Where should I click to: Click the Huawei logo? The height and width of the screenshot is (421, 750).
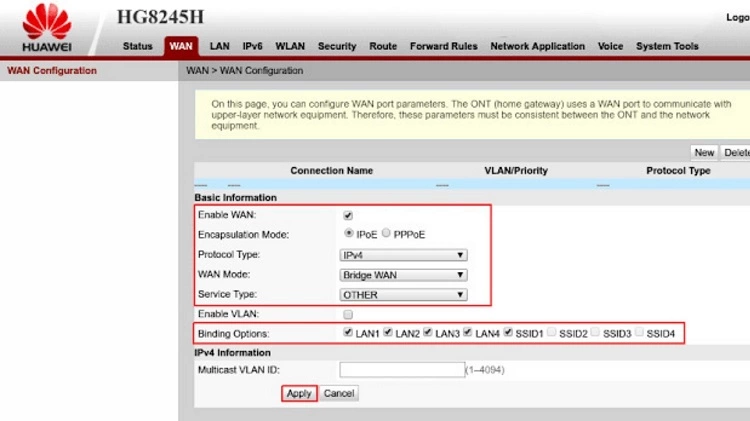pyautogui.click(x=47, y=28)
